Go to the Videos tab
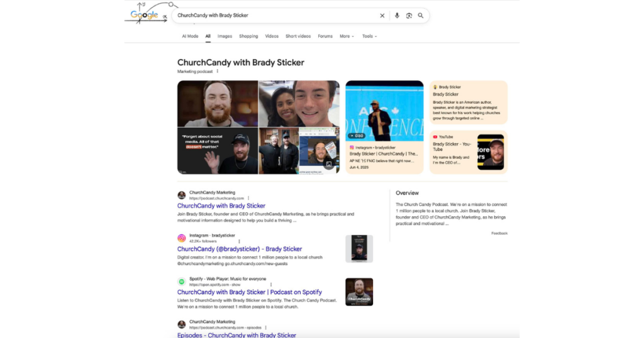The height and width of the screenshot is (338, 644). point(272,36)
